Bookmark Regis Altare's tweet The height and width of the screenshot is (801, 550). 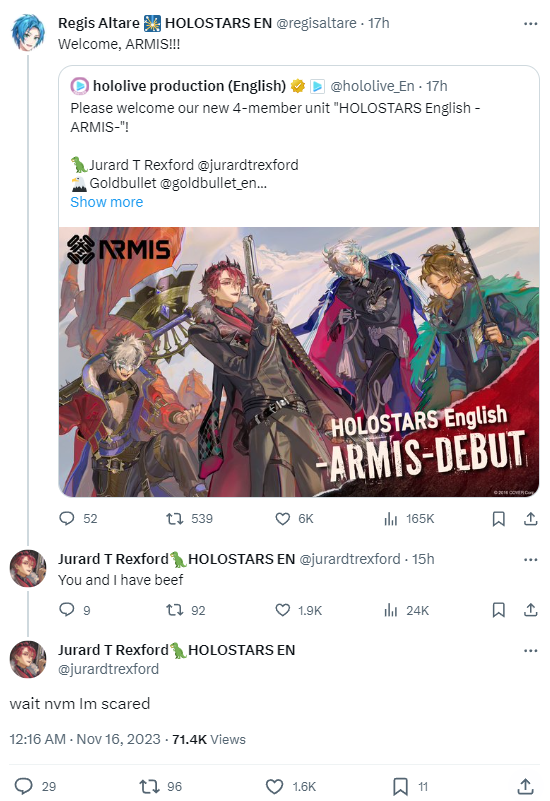(x=498, y=519)
